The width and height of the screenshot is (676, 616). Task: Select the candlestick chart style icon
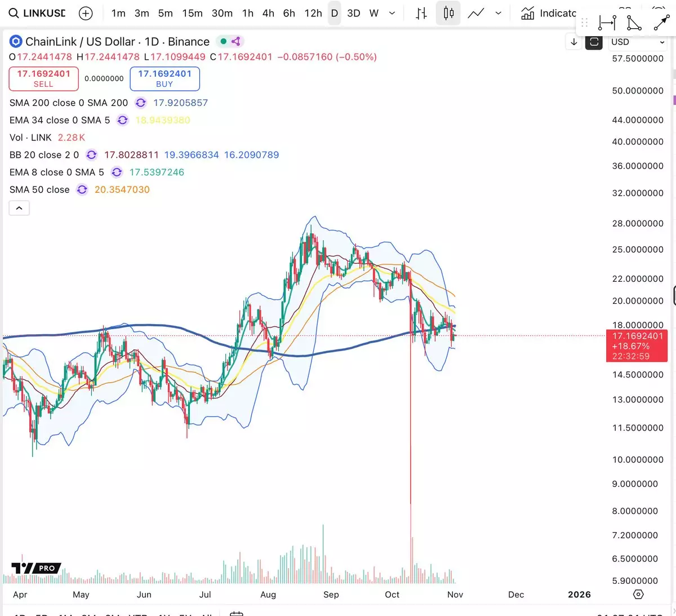(448, 14)
